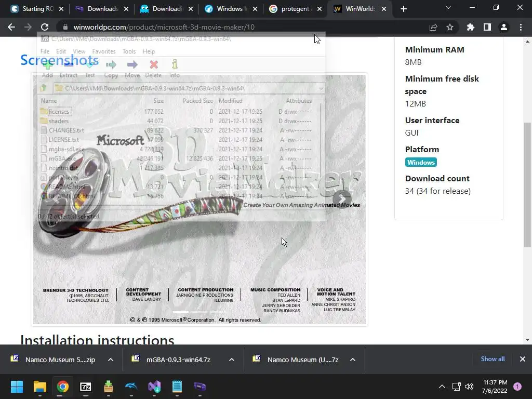The height and width of the screenshot is (399, 532).
Task: Open the Windows Start menu
Action: 17,387
